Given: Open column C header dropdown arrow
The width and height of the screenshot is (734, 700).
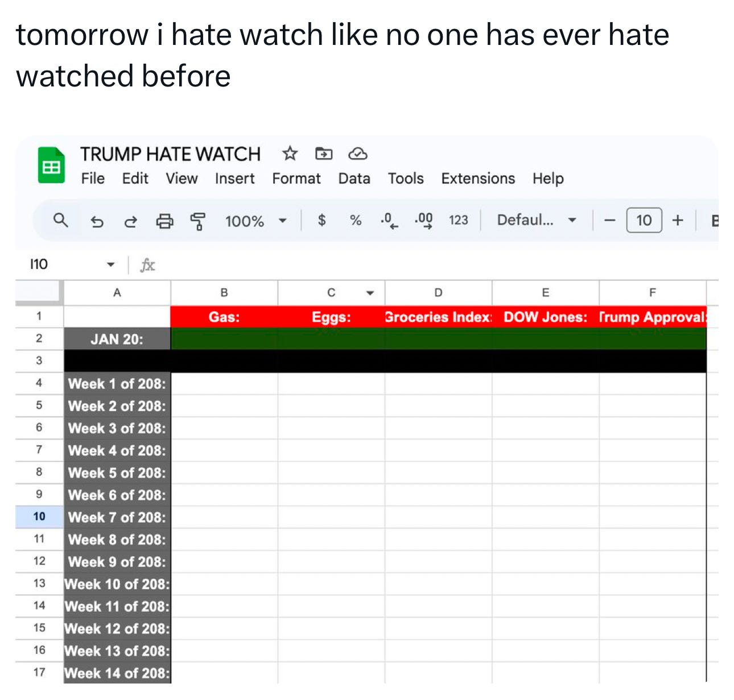Looking at the screenshot, I should [370, 293].
